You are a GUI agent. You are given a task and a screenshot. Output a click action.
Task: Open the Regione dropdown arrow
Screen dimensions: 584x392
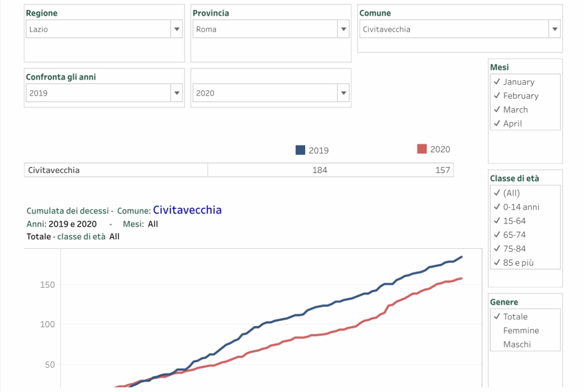pyautogui.click(x=177, y=29)
